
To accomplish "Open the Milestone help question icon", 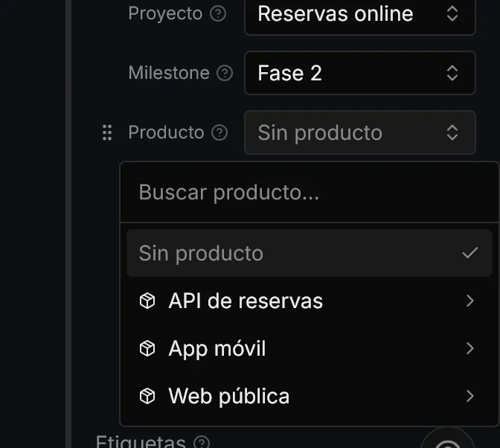I will (x=225, y=73).
